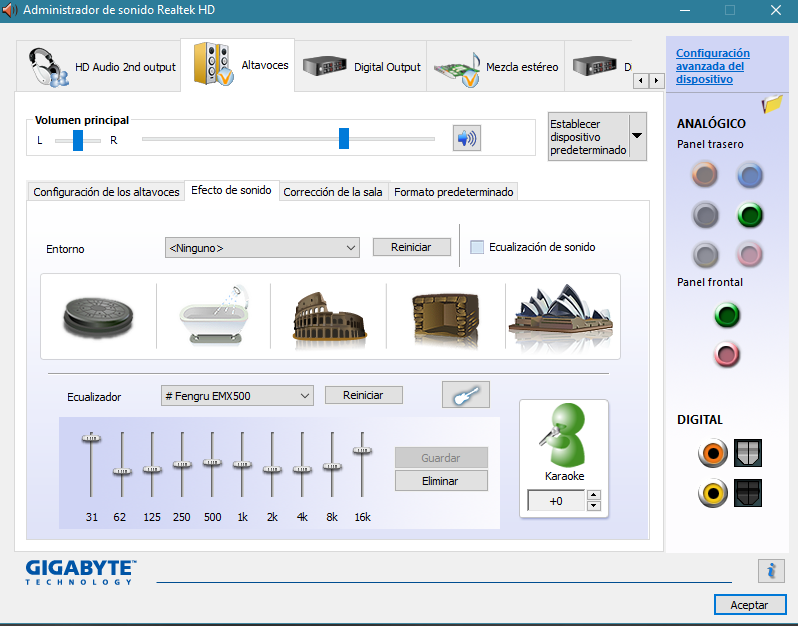Select the sewer pipe environment preset
Screen dimensions: 798x626
(98, 317)
